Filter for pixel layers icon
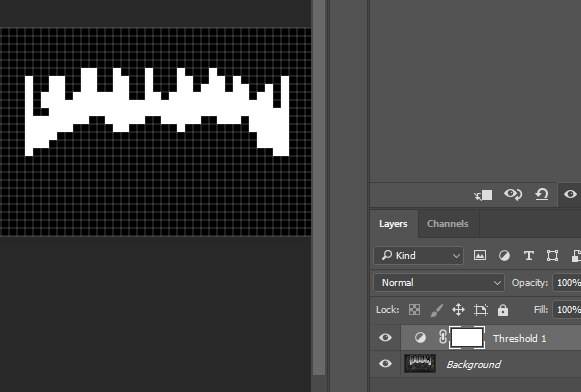The height and width of the screenshot is (392, 581). pyautogui.click(x=480, y=256)
